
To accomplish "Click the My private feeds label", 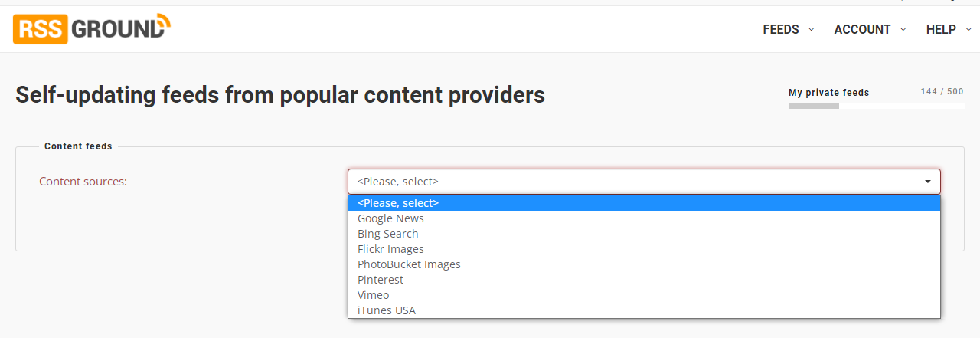I will coord(829,93).
